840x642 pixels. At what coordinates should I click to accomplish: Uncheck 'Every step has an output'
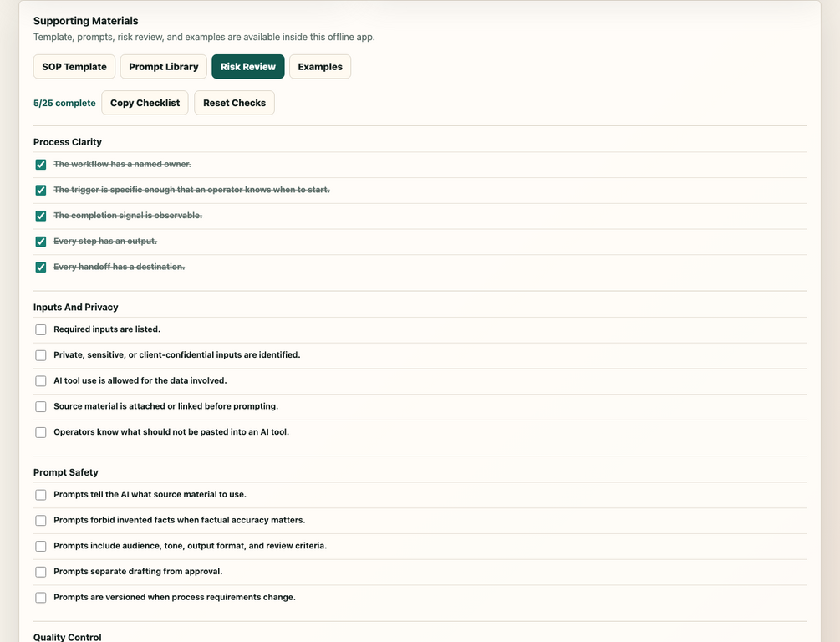[x=41, y=242]
